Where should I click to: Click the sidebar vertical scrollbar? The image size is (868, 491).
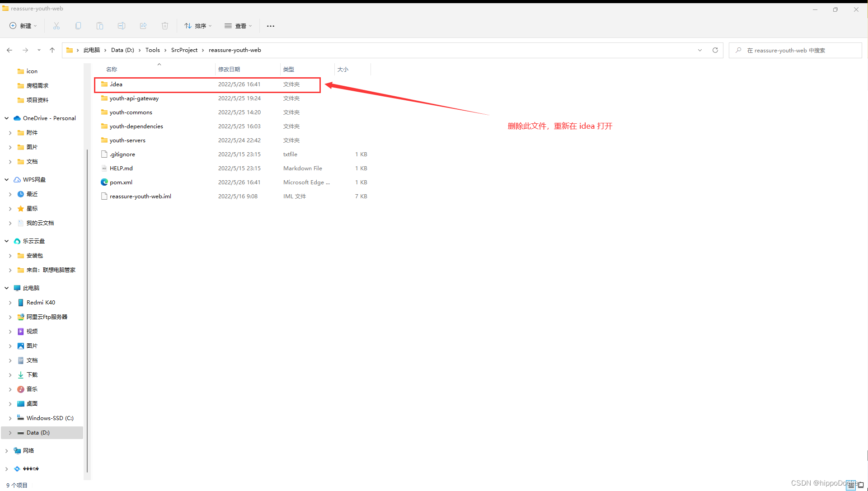pos(87,312)
